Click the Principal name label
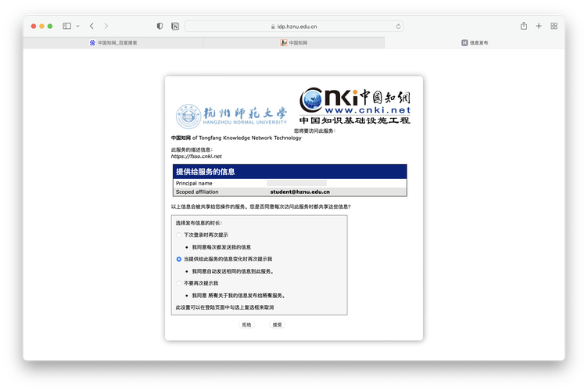 click(194, 183)
